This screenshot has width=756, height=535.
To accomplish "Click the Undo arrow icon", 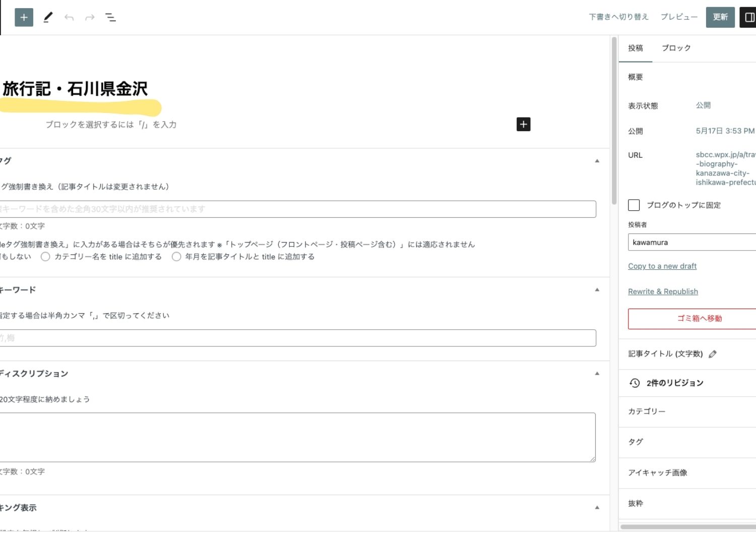I will click(69, 18).
